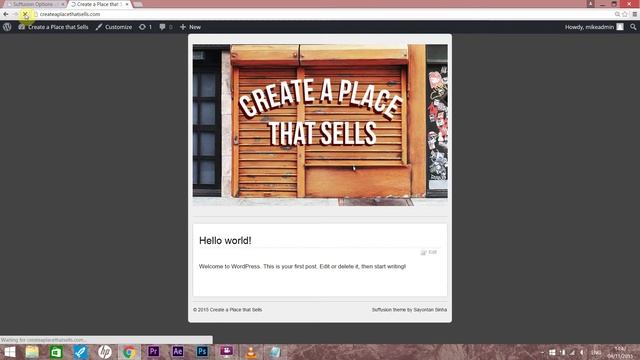Screen dimensions: 640x360
Task: Click the admin bar search magnifier icon
Action: coord(633,27)
